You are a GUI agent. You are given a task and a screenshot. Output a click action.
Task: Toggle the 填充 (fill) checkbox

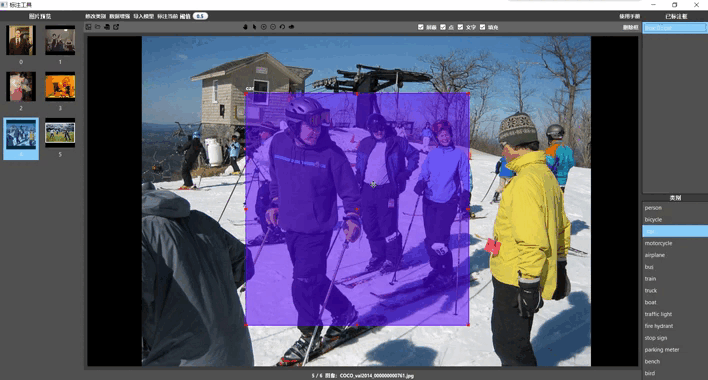(x=483, y=27)
